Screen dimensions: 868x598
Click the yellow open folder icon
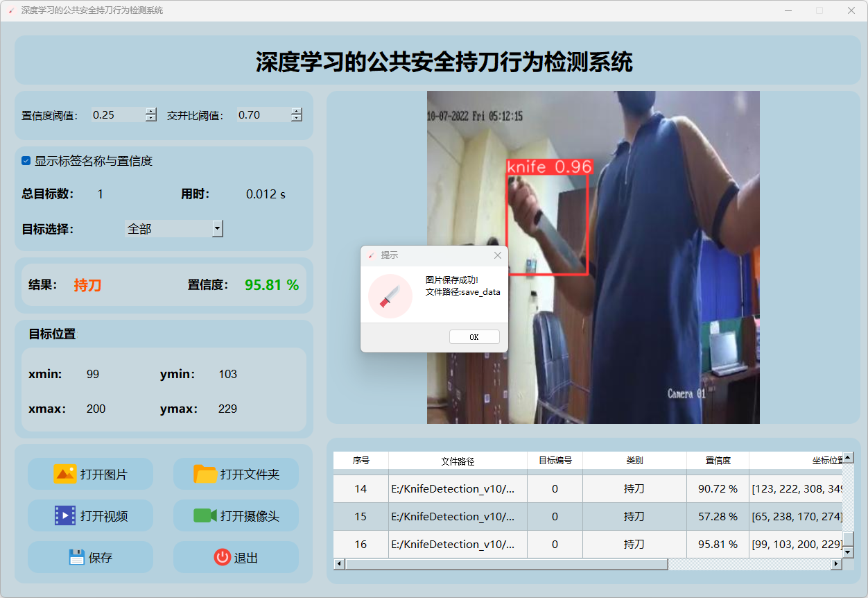coord(205,475)
